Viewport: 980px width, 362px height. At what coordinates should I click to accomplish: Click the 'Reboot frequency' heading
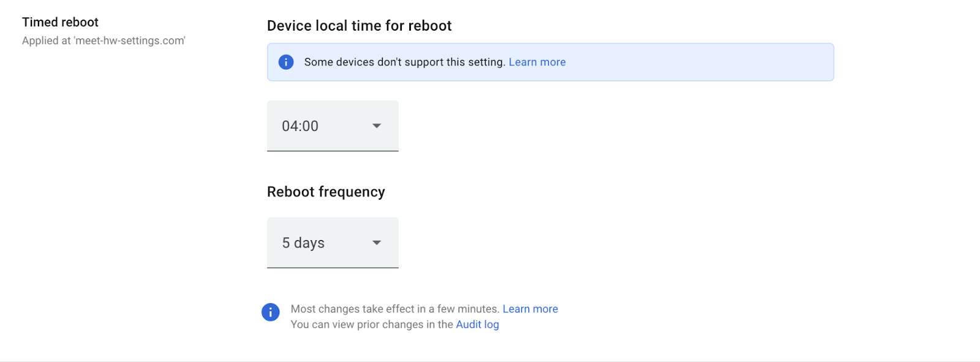click(326, 192)
